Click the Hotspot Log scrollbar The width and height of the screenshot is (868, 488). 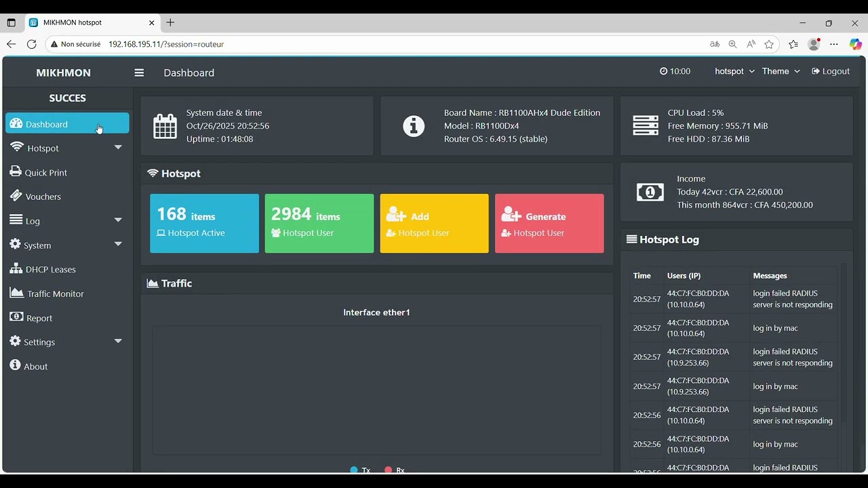tap(844, 342)
